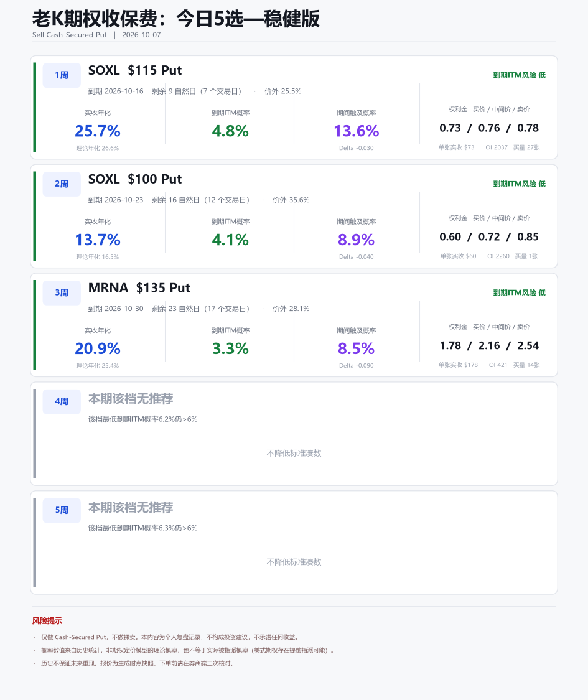Viewport: 588px width, 700px height.
Task: Select the subtitle Sell Cash-Secured Put
Action: 70,35
